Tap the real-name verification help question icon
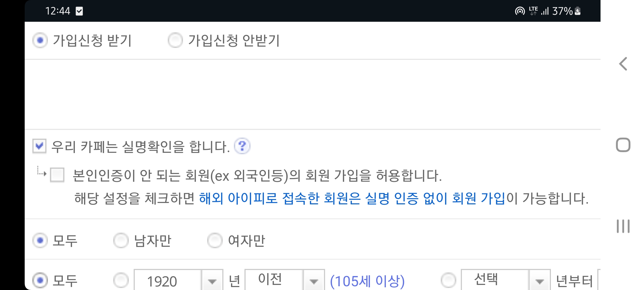Viewport: 644px width, 290px height. (x=242, y=146)
